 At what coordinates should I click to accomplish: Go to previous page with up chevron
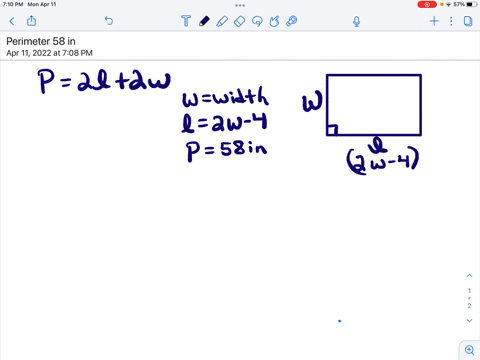469,276
